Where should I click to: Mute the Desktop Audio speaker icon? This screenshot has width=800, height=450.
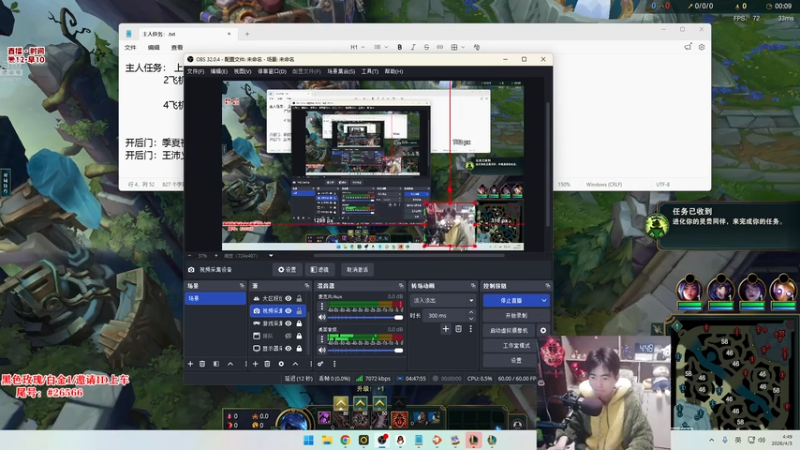322,350
